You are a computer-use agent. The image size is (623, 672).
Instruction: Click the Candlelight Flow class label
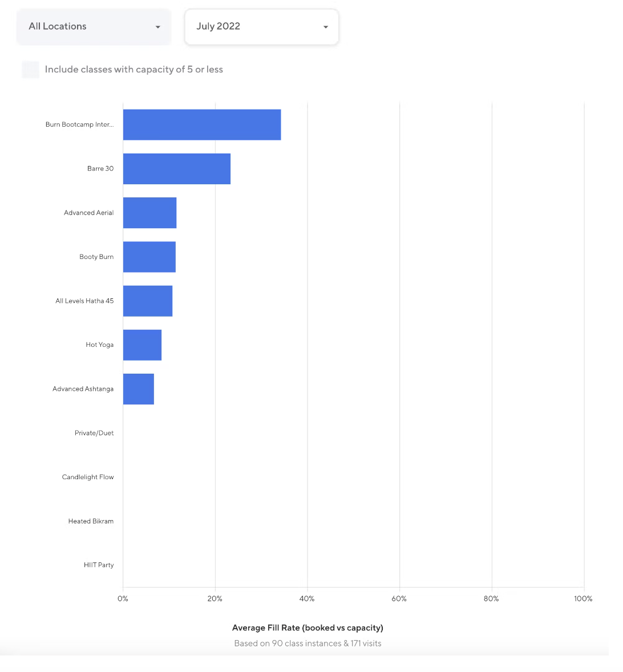(x=88, y=477)
